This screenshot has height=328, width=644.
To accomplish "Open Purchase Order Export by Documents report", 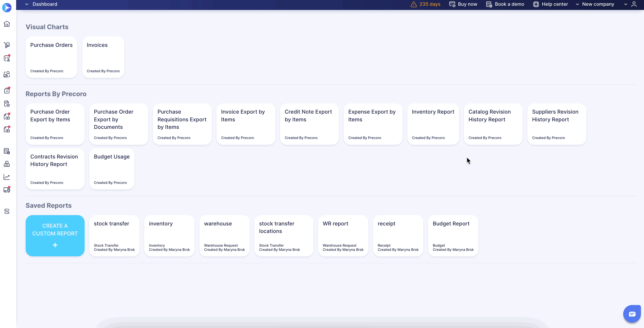I will pyautogui.click(x=119, y=124).
